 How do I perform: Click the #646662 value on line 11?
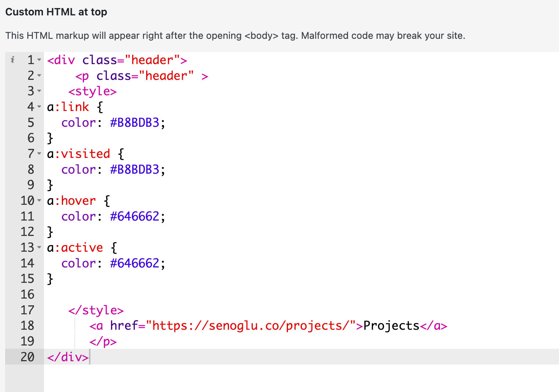pyautogui.click(x=134, y=216)
